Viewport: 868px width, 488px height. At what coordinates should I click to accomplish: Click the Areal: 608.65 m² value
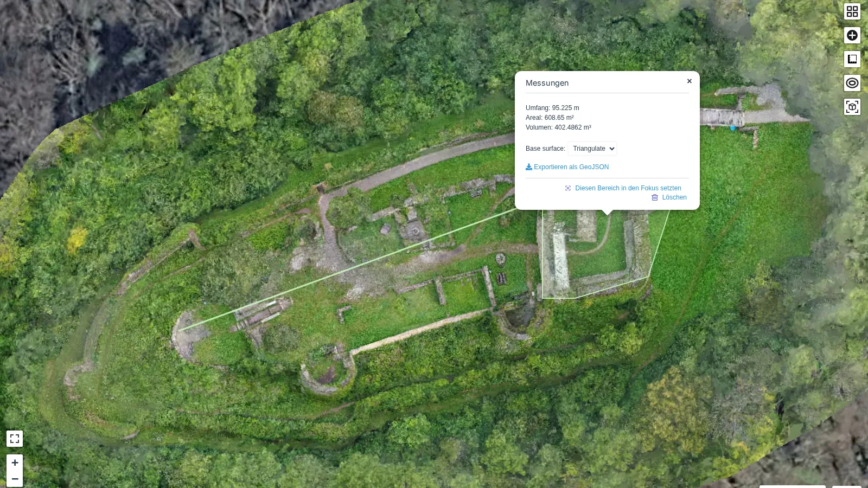click(550, 118)
